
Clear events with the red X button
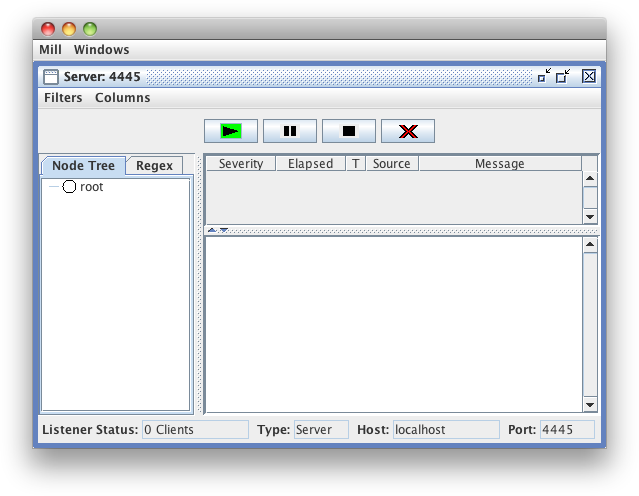click(x=408, y=131)
